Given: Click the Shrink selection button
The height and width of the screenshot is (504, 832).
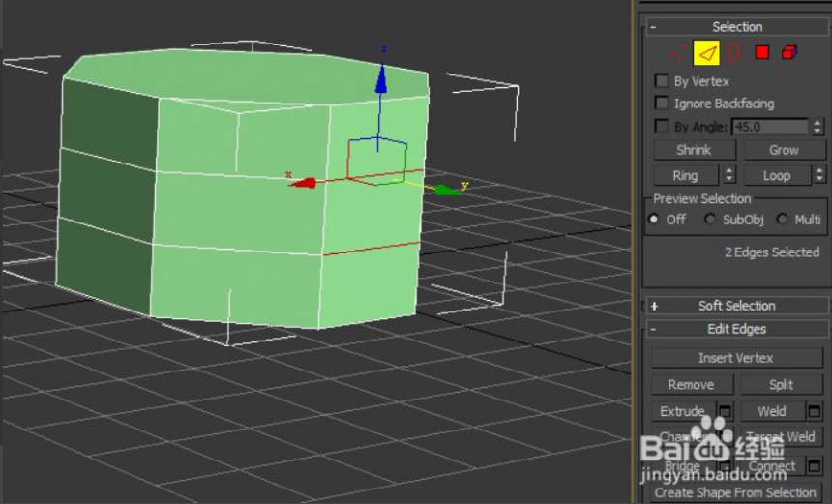Looking at the screenshot, I should tap(694, 150).
